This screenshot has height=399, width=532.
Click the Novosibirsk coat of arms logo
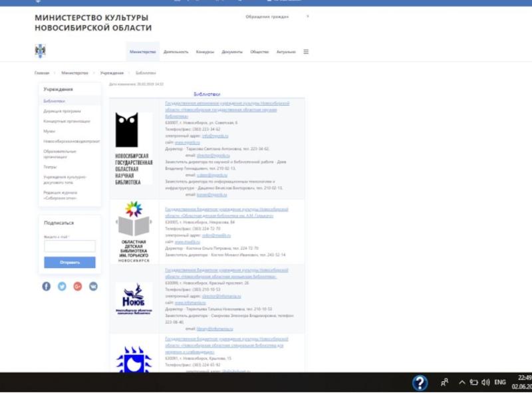pyautogui.click(x=40, y=51)
